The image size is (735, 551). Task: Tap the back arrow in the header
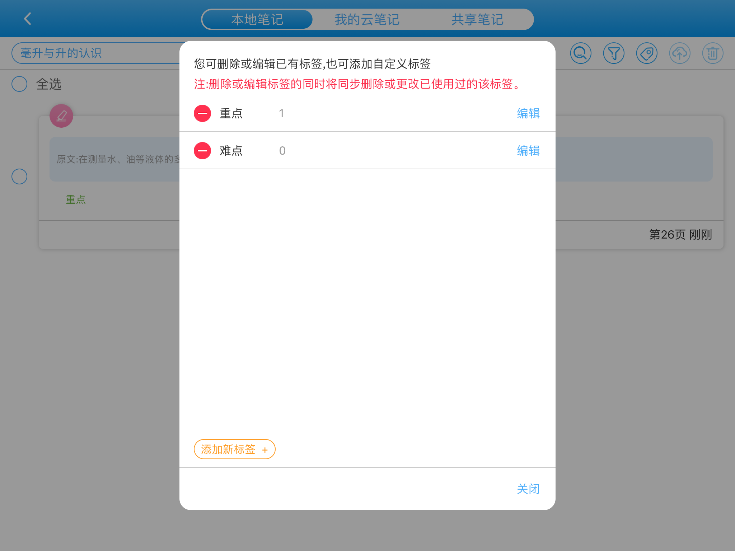(x=28, y=19)
